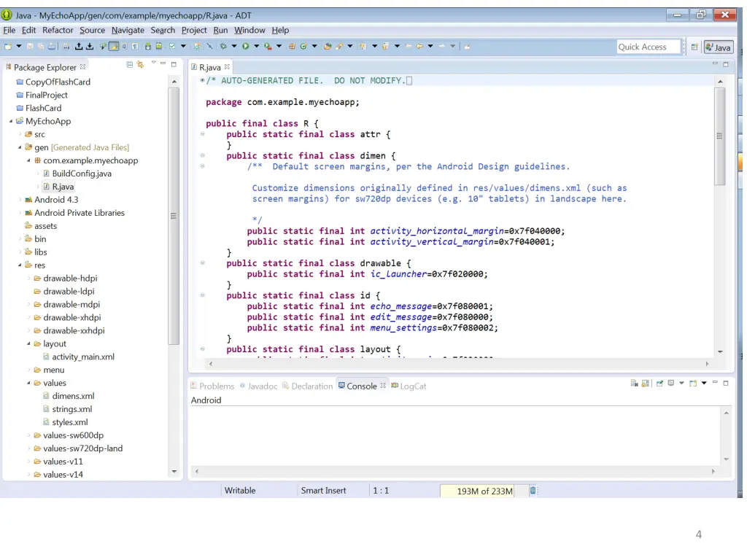Click the New file toolbar icon
747x560 pixels.
pyautogui.click(x=8, y=46)
